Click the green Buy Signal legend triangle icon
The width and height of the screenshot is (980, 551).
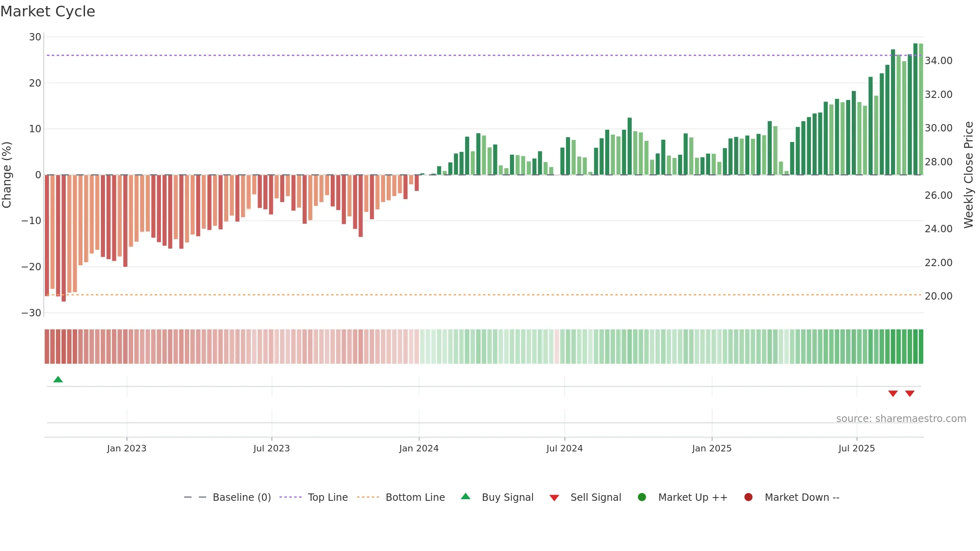click(465, 496)
